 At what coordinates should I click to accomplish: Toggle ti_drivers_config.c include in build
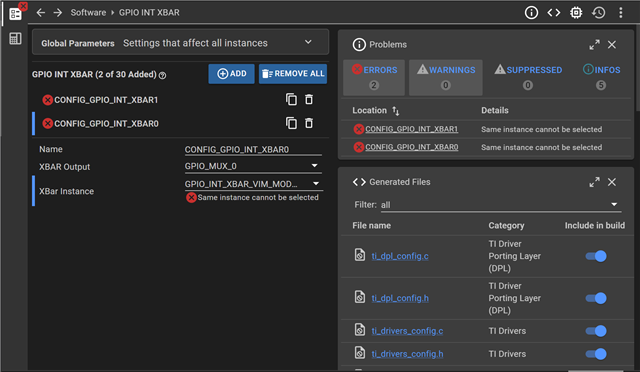click(x=596, y=331)
